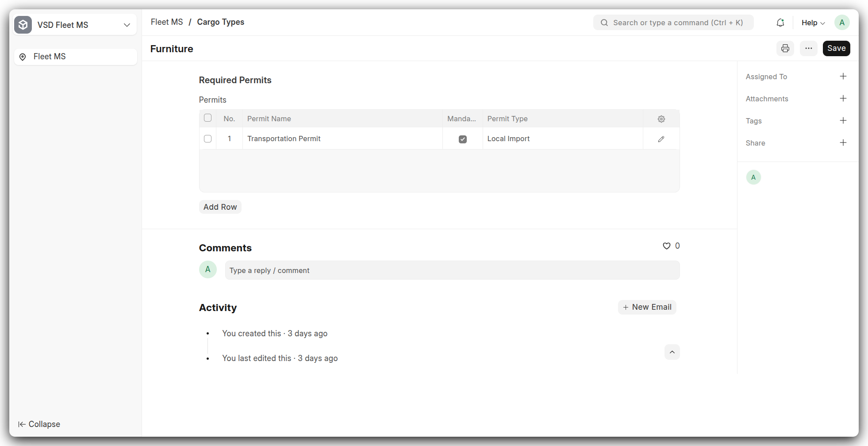Like the document with heart icon
The height and width of the screenshot is (446, 868).
click(667, 246)
